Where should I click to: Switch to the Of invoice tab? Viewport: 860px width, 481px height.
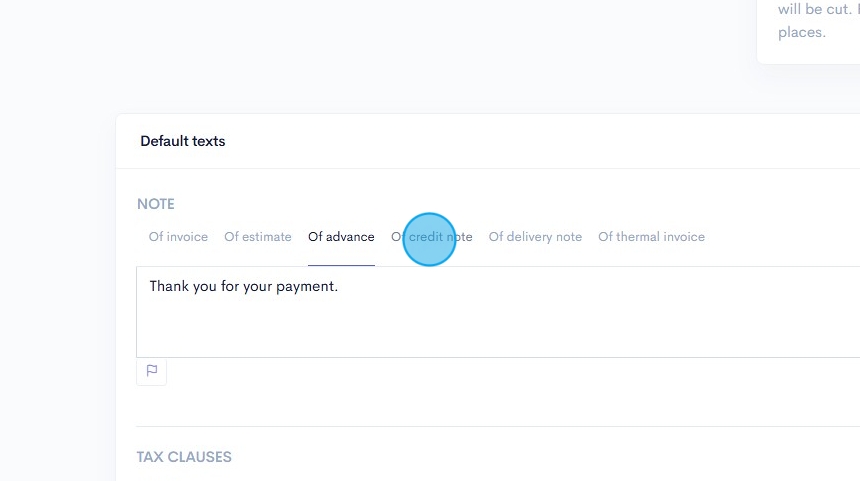click(178, 237)
